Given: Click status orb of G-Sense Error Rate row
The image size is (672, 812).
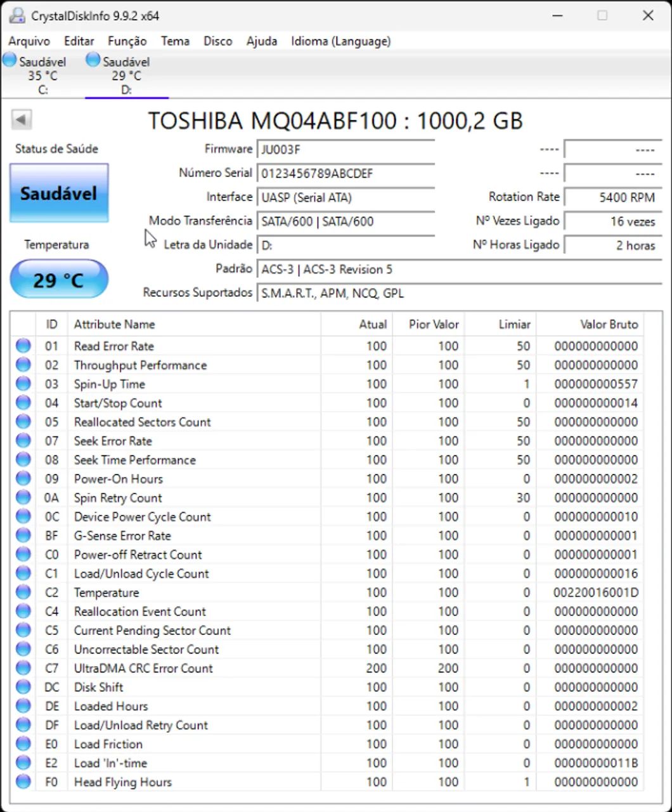Looking at the screenshot, I should 23,535.
